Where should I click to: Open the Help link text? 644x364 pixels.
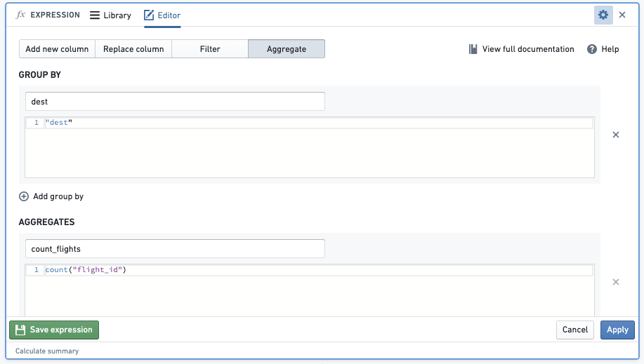[x=610, y=49]
